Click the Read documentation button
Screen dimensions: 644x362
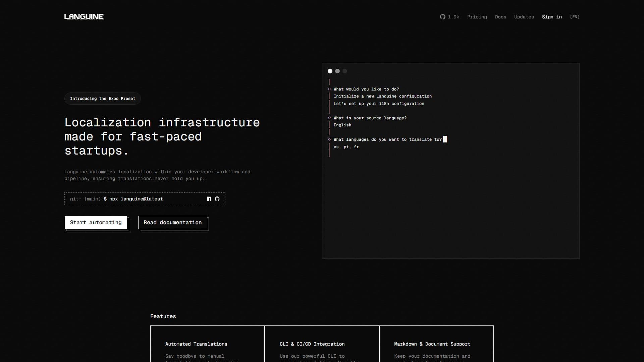tap(173, 223)
